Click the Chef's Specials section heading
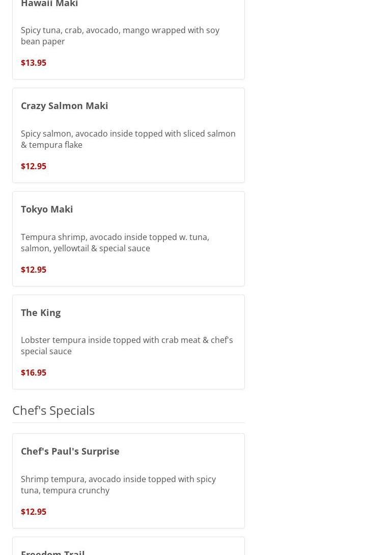Screen dimensions: 392x555 [53, 410]
